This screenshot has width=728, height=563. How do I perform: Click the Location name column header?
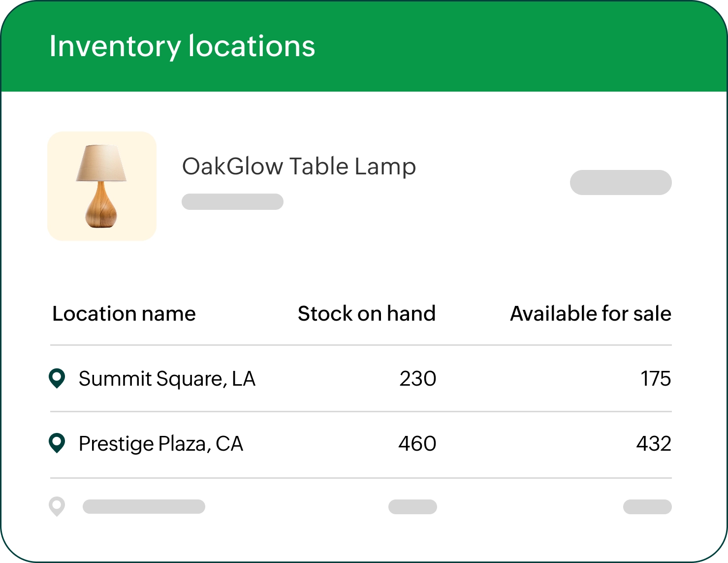coord(124,314)
